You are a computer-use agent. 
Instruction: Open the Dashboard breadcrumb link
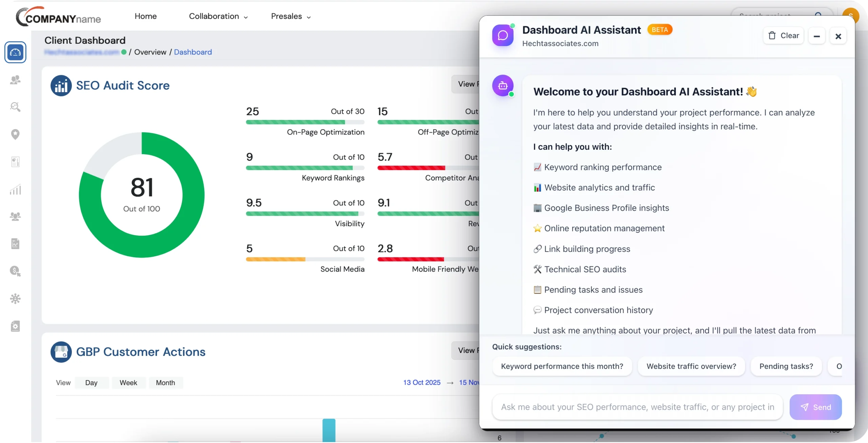(x=193, y=52)
